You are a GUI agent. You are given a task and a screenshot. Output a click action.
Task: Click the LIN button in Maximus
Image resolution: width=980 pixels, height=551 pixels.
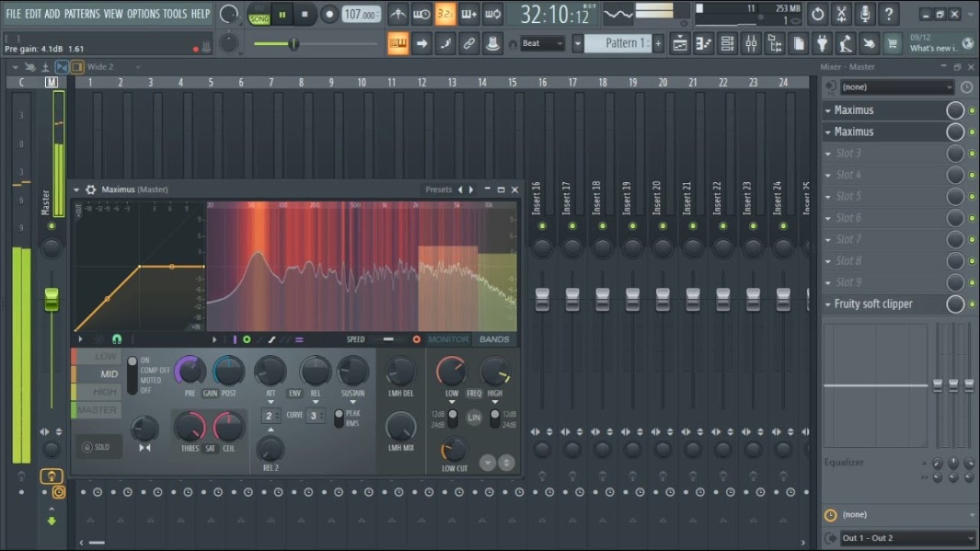(x=474, y=419)
